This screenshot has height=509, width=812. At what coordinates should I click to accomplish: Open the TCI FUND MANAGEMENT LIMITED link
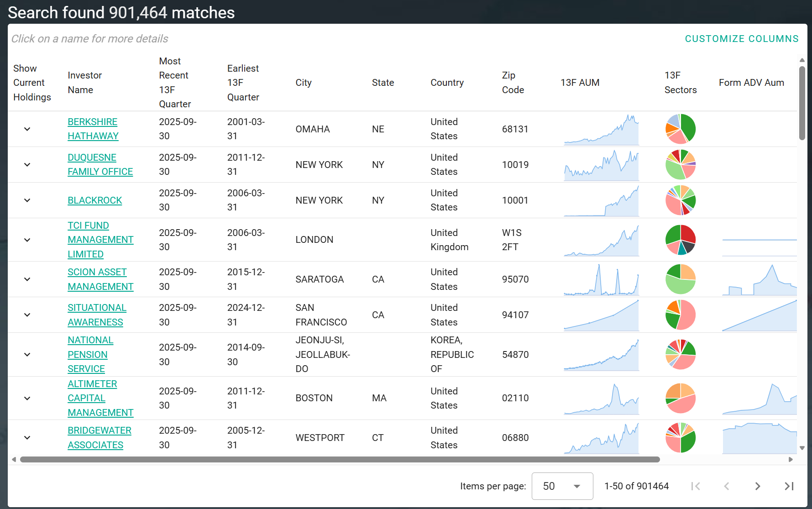coord(100,240)
